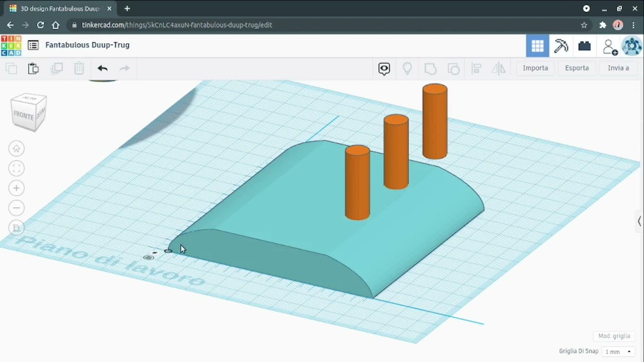Click the Paste tool icon
This screenshot has height=362, width=644.
tap(33, 68)
